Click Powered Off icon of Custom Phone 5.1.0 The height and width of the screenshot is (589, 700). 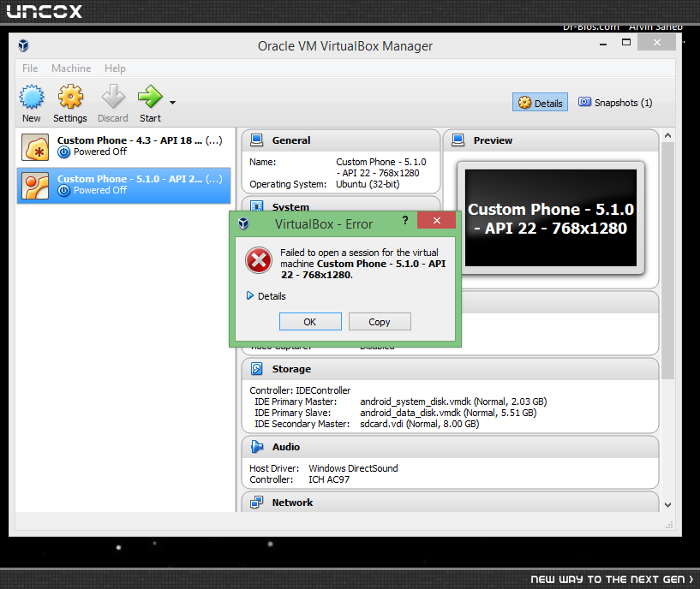click(64, 191)
